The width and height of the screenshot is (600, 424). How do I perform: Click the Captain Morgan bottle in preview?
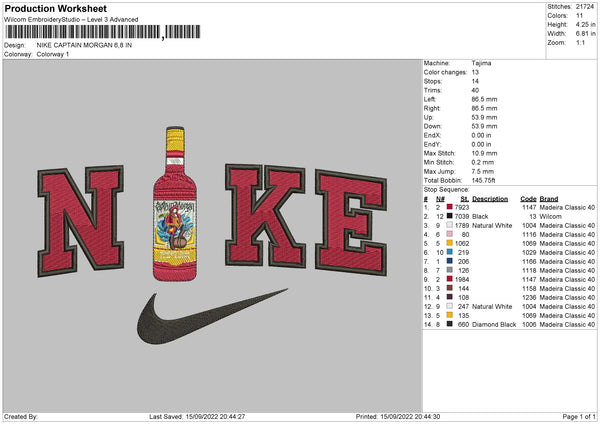pos(175,204)
